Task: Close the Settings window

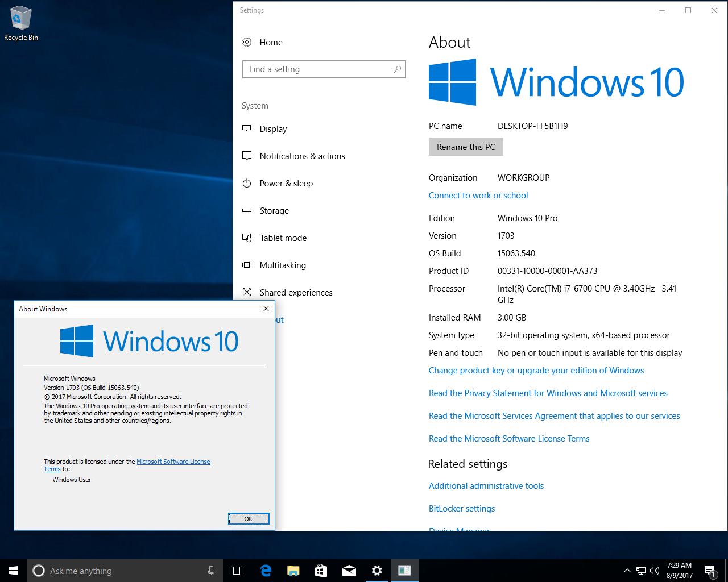Action: [x=714, y=10]
